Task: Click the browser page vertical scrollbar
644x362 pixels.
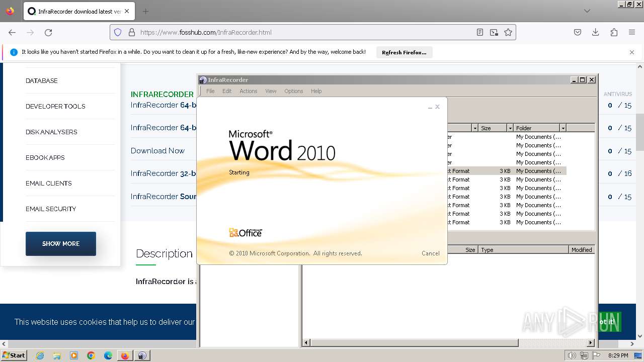Action: (x=640, y=132)
